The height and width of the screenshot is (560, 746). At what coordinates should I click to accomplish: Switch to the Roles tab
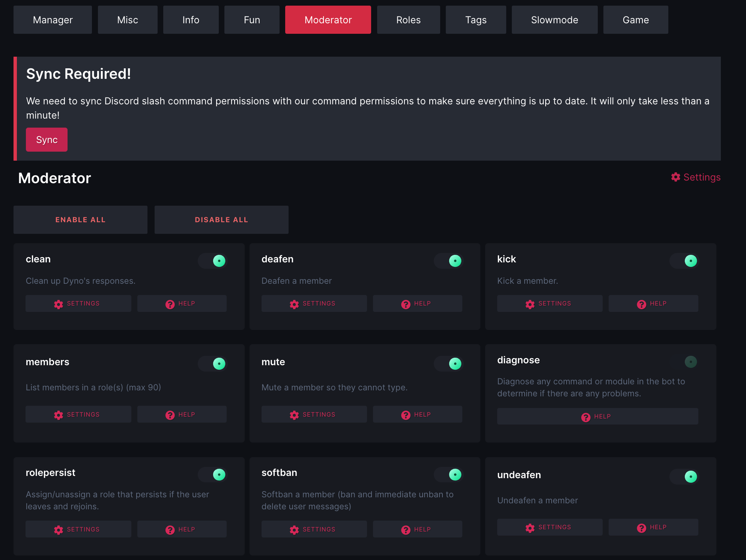(408, 20)
